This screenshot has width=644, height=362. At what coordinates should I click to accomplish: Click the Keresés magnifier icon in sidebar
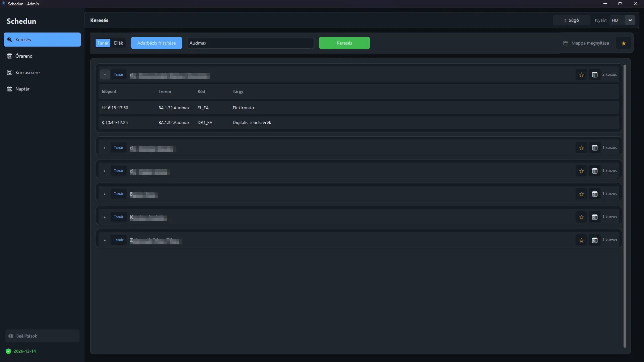pyautogui.click(x=10, y=40)
